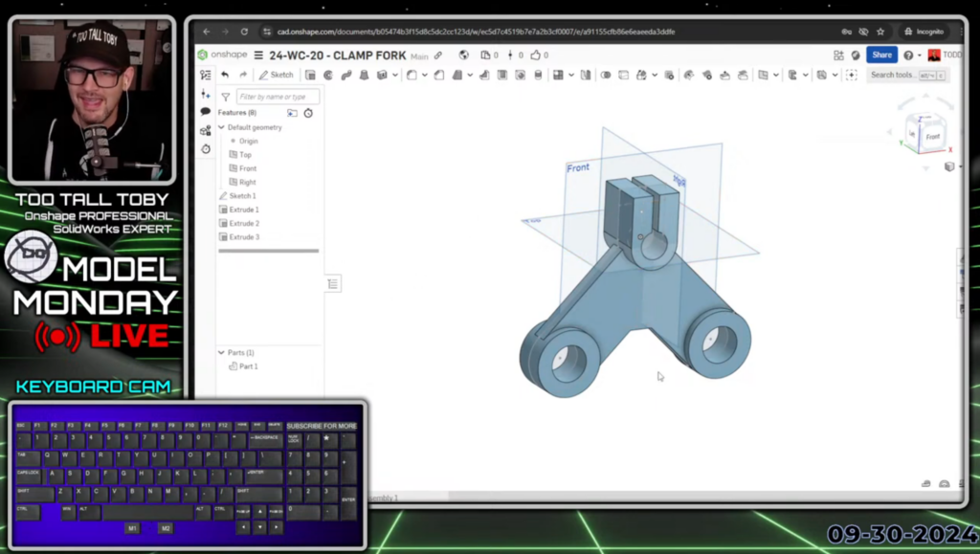
Task: Undo the last action
Action: tap(225, 75)
